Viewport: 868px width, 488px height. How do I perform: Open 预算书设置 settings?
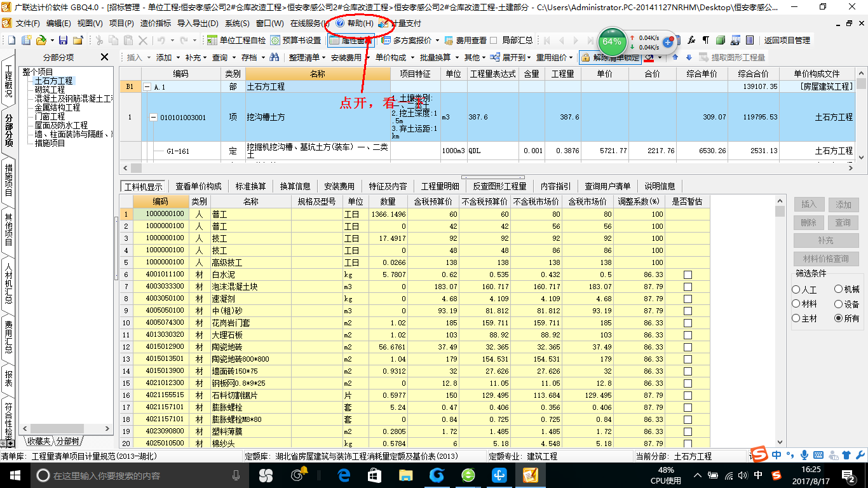coord(296,41)
